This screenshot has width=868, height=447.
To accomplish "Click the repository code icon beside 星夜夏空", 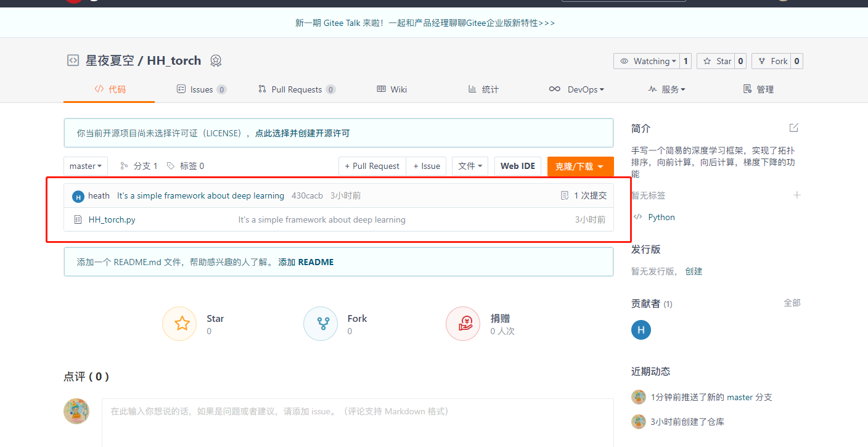I will tap(73, 60).
